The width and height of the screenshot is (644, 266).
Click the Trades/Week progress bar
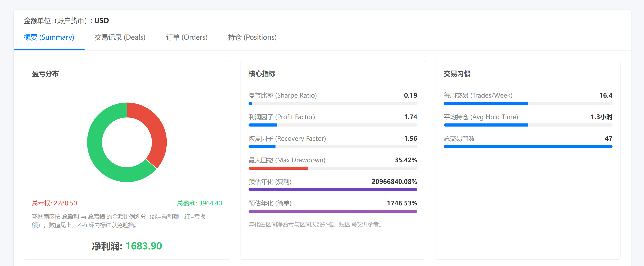pyautogui.click(x=528, y=104)
